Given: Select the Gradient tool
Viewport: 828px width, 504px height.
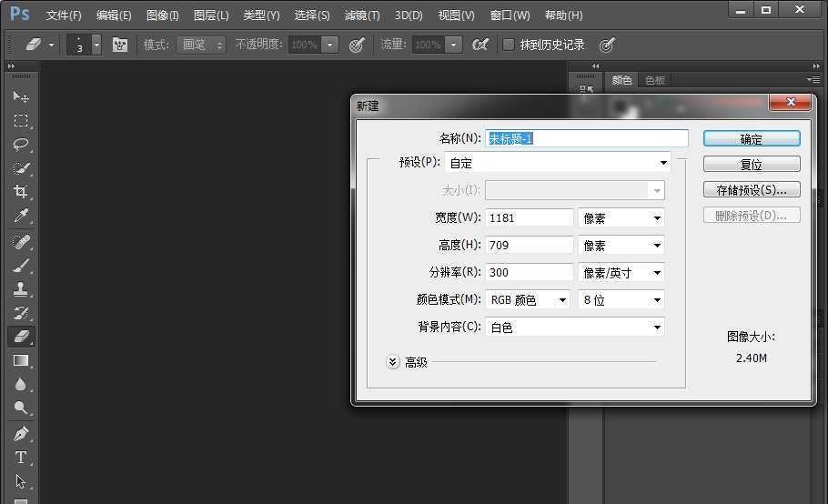Looking at the screenshot, I should click(x=20, y=360).
